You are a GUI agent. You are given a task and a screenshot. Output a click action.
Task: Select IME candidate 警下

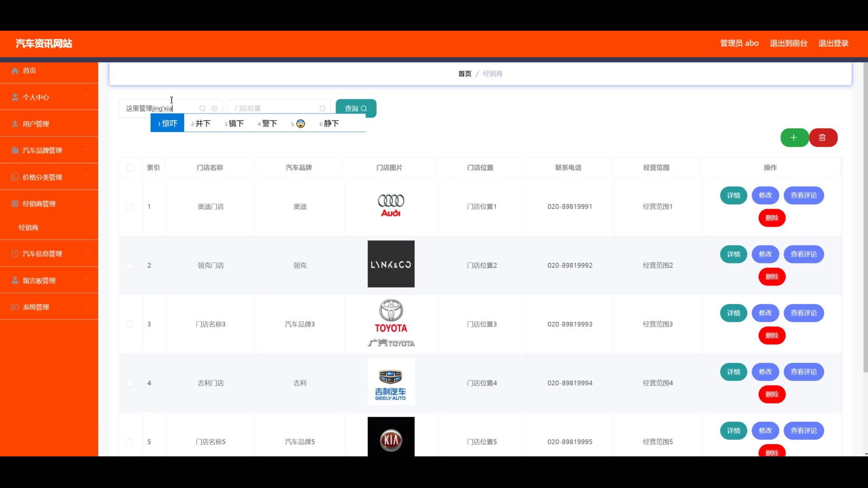pos(268,123)
